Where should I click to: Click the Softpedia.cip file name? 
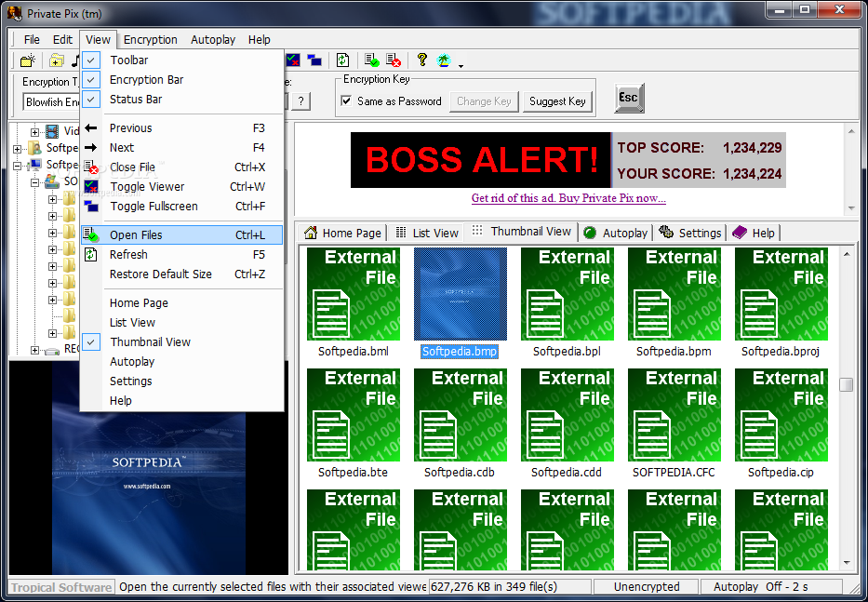point(781,473)
